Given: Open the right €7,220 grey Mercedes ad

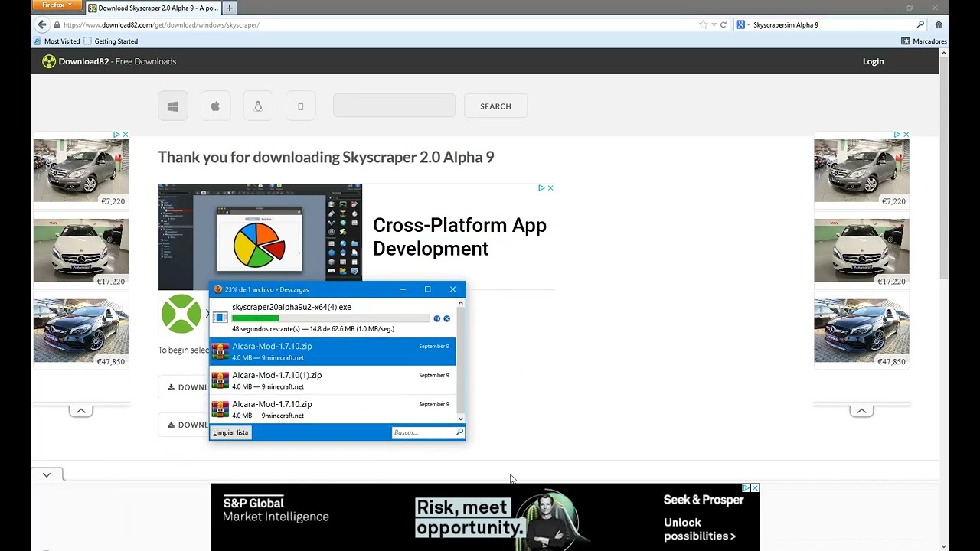Looking at the screenshot, I should [x=861, y=172].
